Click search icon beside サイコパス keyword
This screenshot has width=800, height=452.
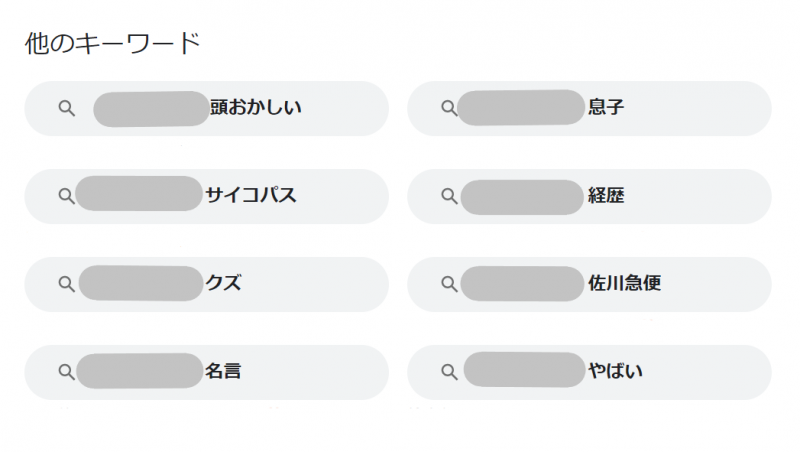[66, 196]
